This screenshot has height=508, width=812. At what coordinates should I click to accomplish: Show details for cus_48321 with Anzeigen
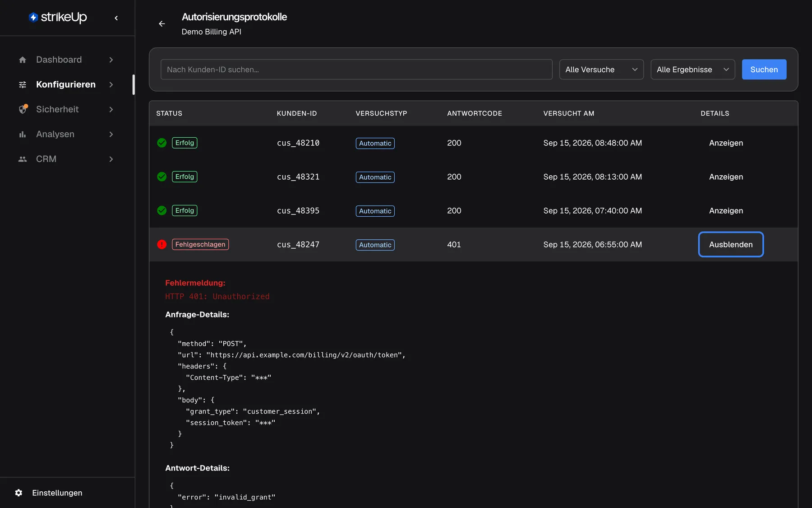click(x=726, y=177)
